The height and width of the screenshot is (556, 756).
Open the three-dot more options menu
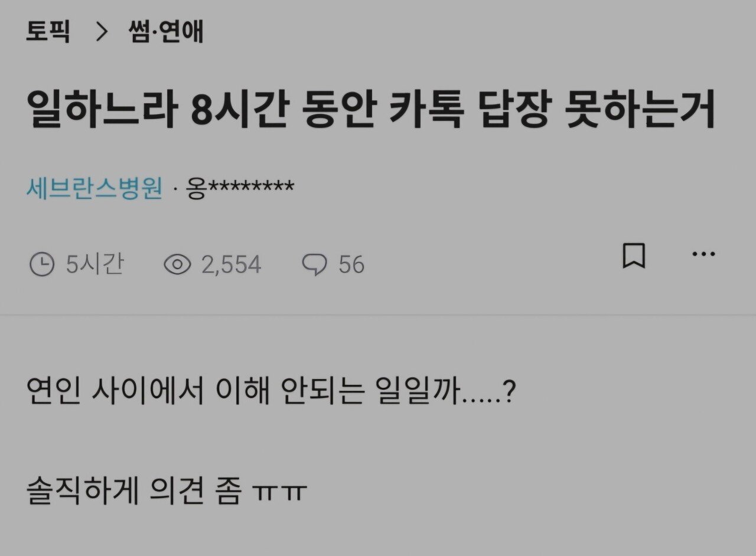(x=703, y=254)
